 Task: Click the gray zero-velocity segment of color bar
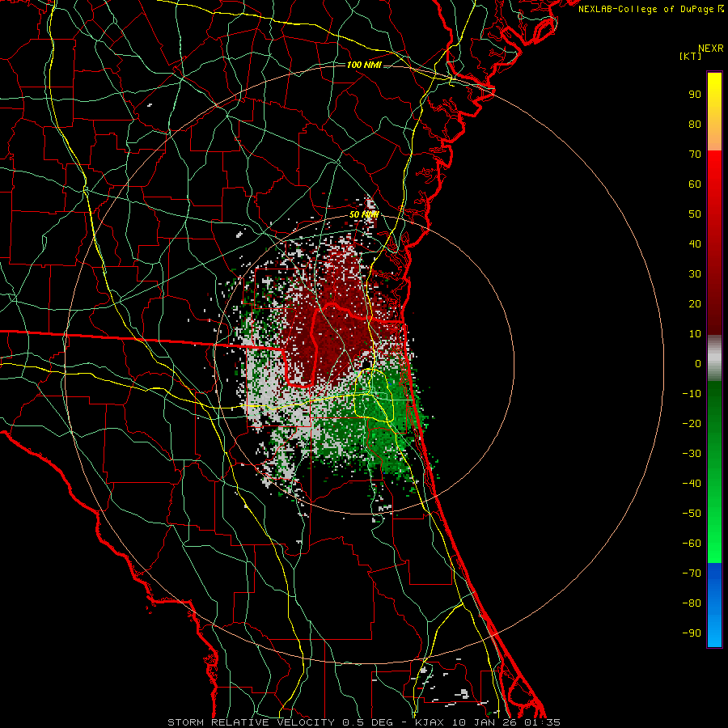click(x=714, y=358)
